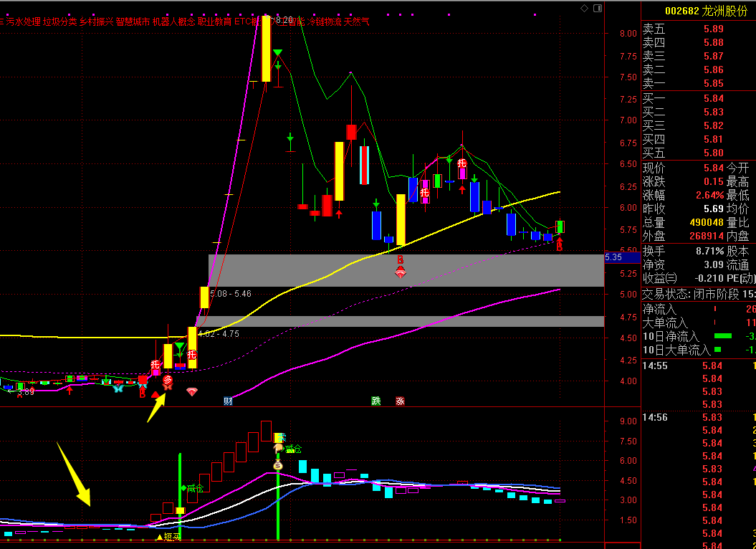This screenshot has height=549, width=756.
Task: Click the 14:56 tick entry
Action: 699,417
